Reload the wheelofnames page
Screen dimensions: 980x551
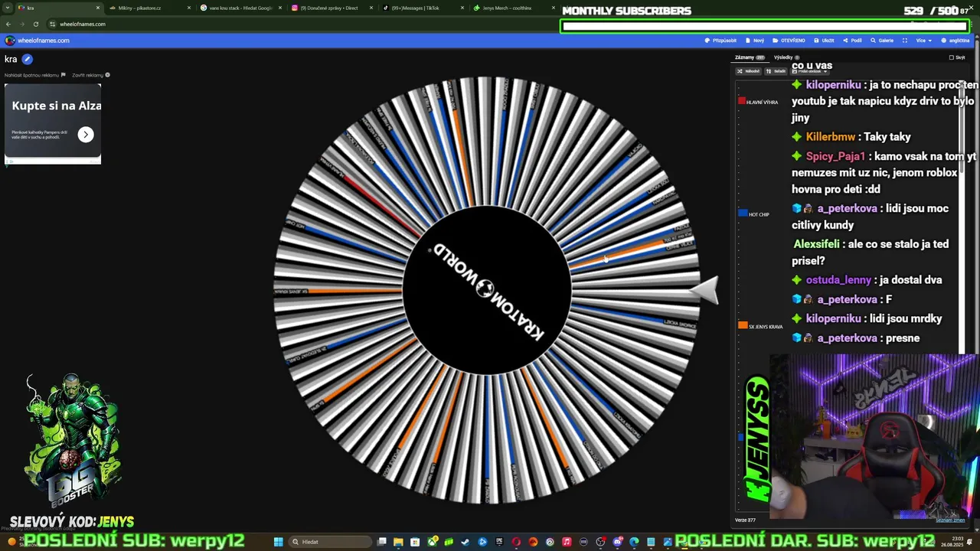[x=35, y=24]
